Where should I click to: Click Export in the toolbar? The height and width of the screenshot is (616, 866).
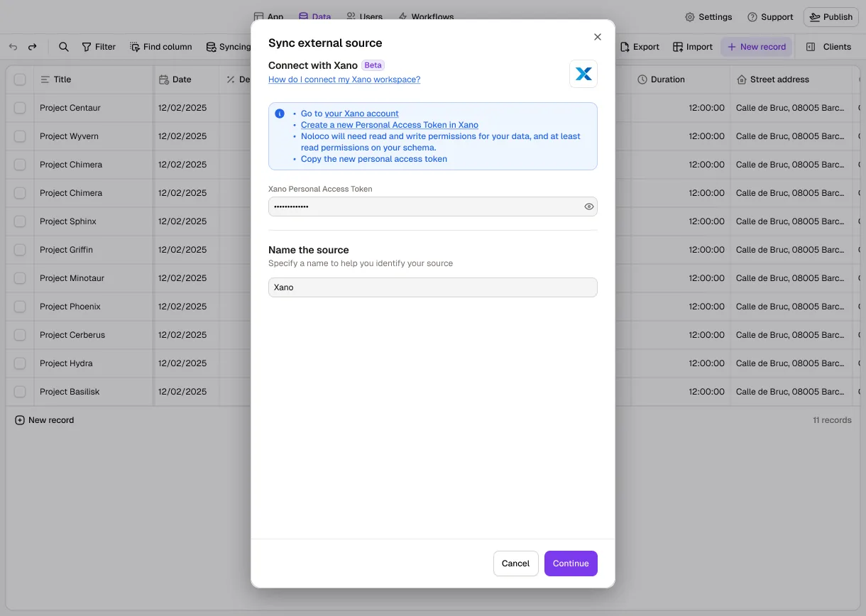click(640, 47)
